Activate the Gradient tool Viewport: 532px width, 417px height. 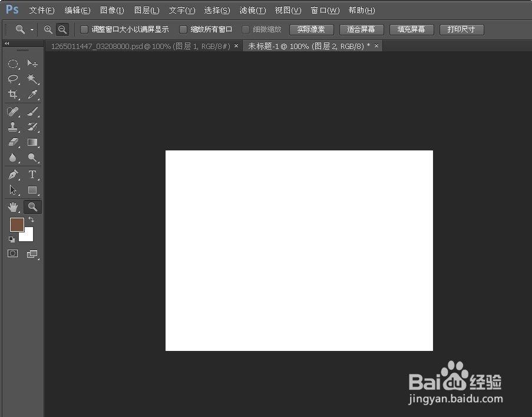(32, 142)
